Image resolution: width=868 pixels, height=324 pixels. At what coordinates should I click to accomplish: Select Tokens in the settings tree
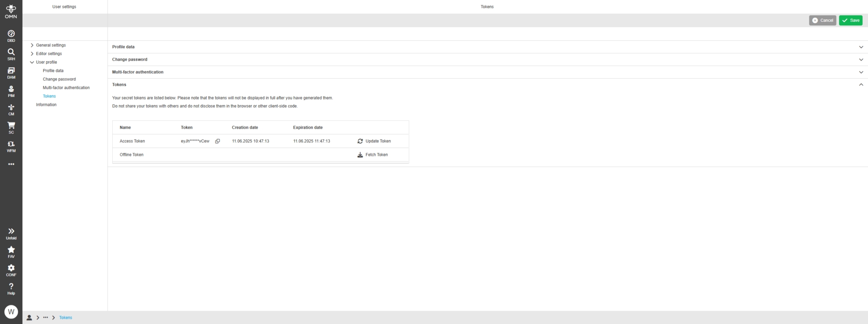[x=49, y=96]
